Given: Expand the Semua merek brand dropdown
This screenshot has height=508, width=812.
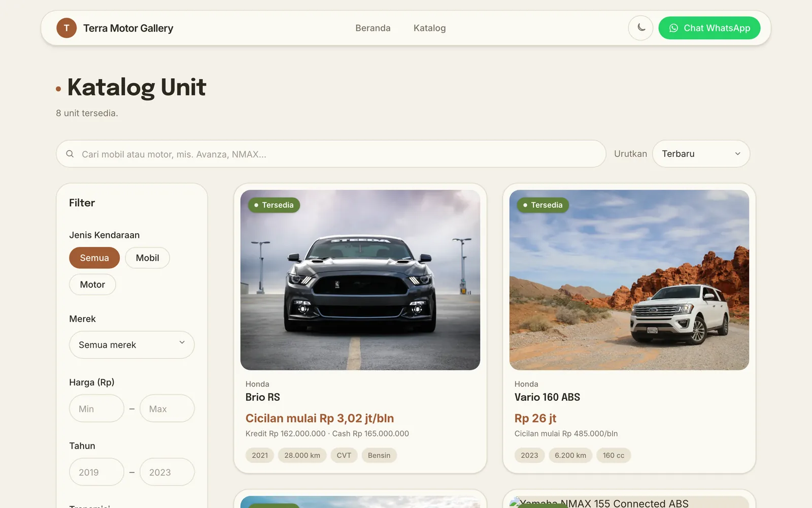Looking at the screenshot, I should click(x=132, y=345).
